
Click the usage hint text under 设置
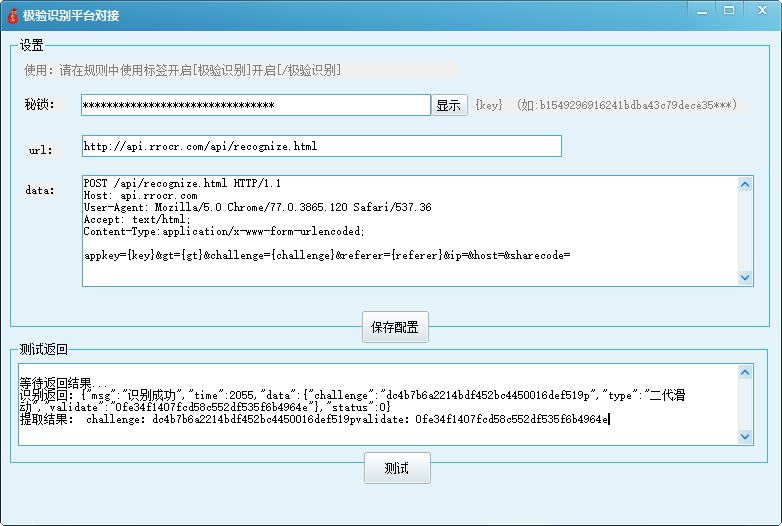(x=183, y=70)
